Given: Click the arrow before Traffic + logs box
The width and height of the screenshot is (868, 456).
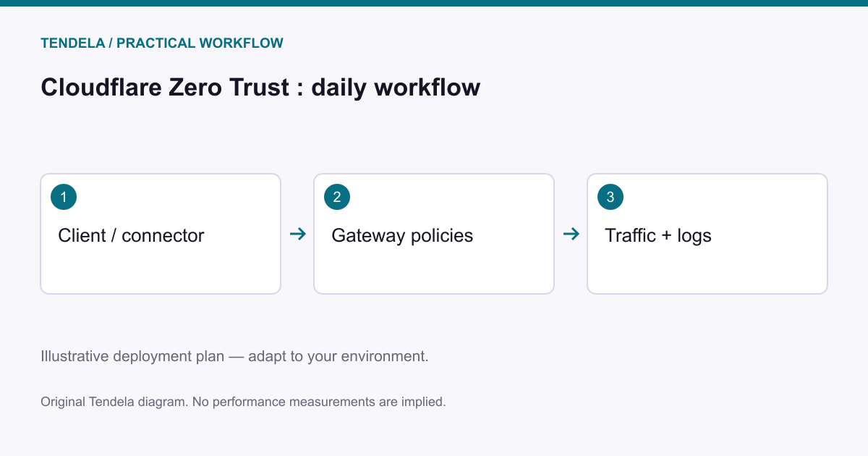Looking at the screenshot, I should click(571, 234).
